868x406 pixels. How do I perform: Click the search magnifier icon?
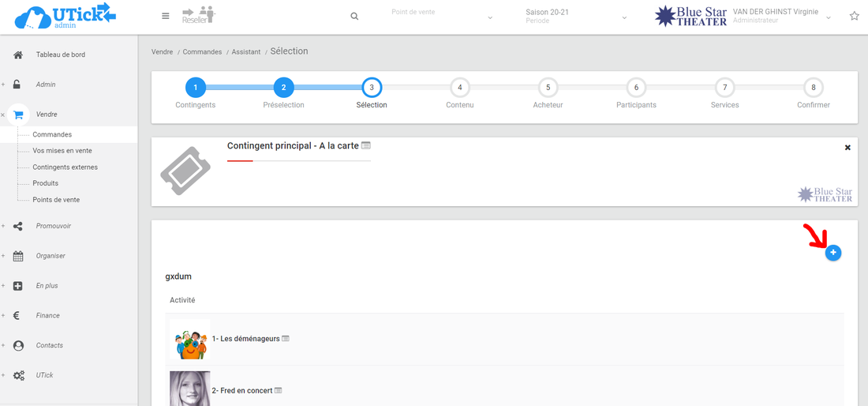[354, 17]
